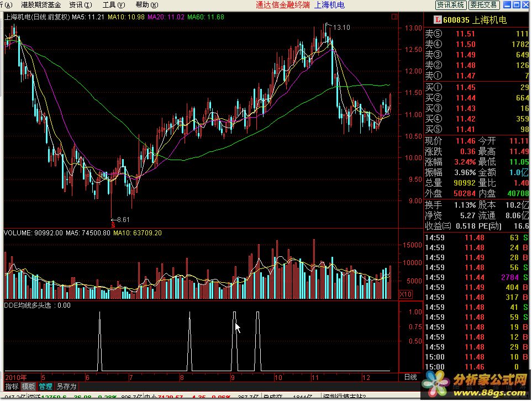Click the MA20: 11.02 label in chart header
The height and width of the screenshot is (401, 532).
[x=166, y=17]
